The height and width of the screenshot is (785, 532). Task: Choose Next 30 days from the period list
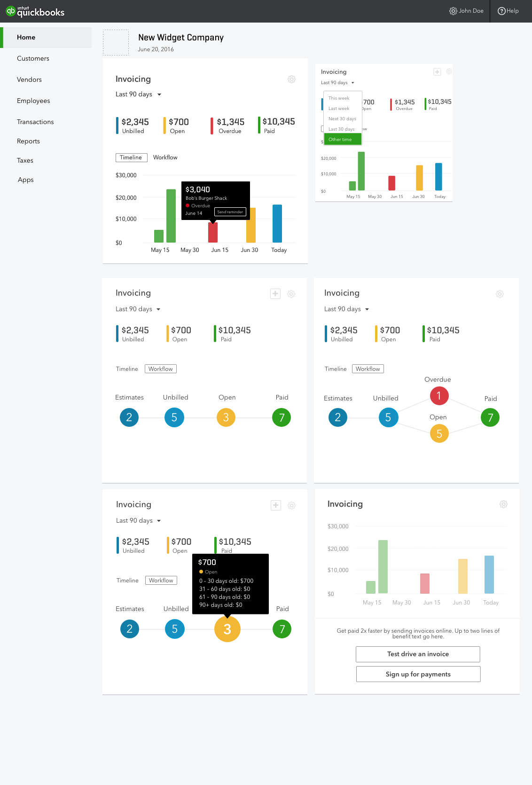[x=343, y=119]
